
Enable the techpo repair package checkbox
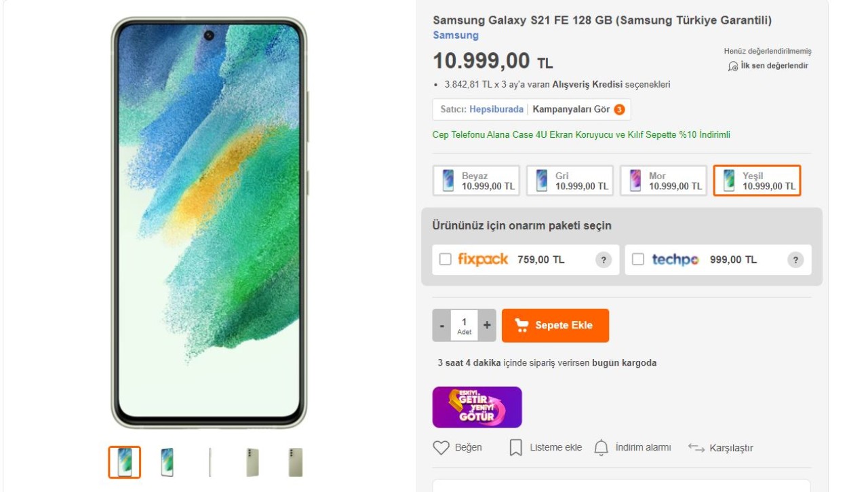637,259
